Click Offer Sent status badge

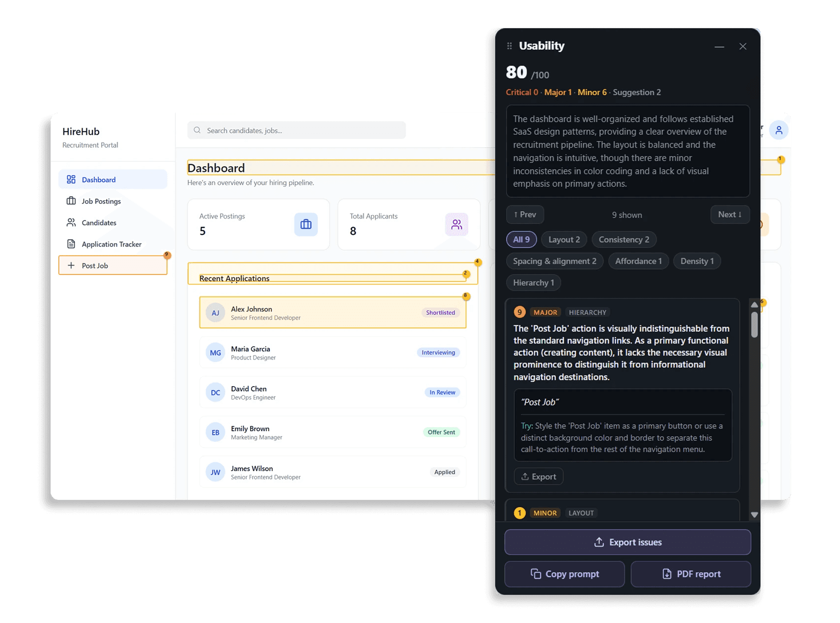click(x=441, y=432)
